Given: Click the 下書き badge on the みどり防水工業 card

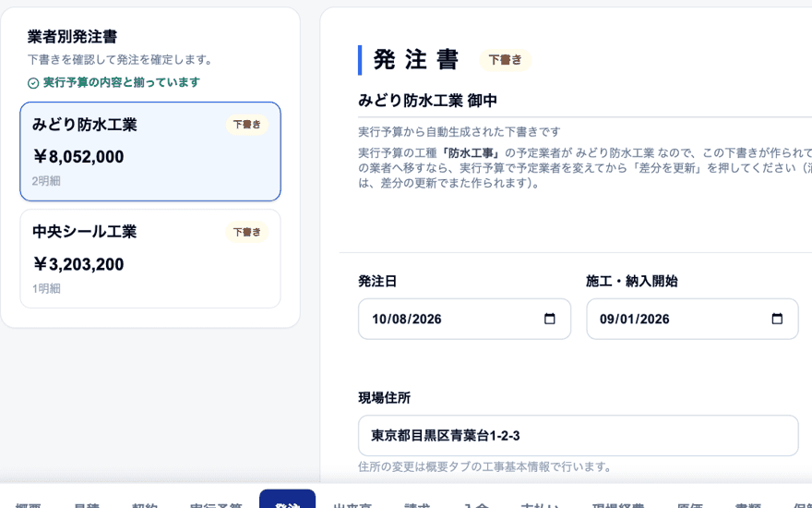Looking at the screenshot, I should [x=247, y=125].
